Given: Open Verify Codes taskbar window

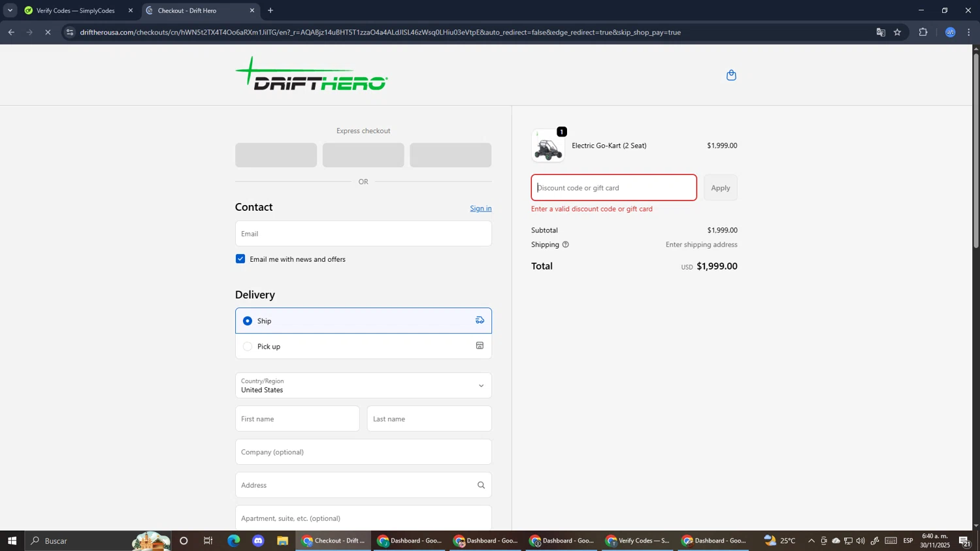Looking at the screenshot, I should pyautogui.click(x=638, y=541).
